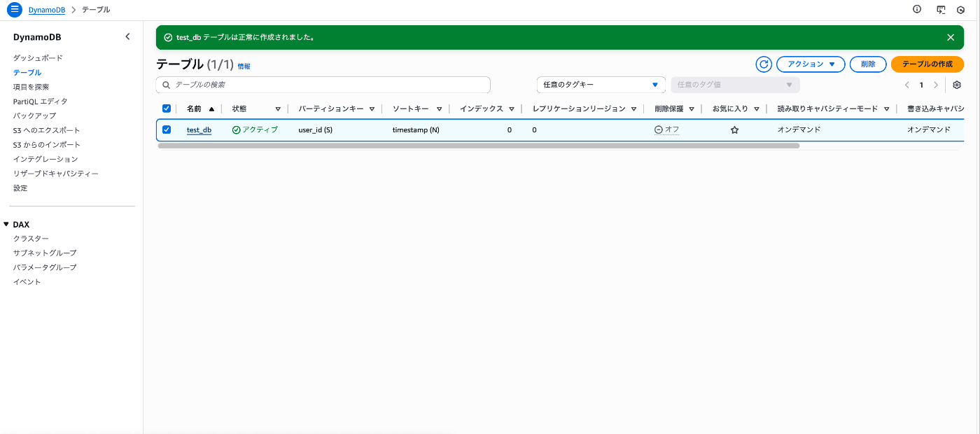Click the 名前 column header
The height and width of the screenshot is (434, 980).
[x=194, y=109]
